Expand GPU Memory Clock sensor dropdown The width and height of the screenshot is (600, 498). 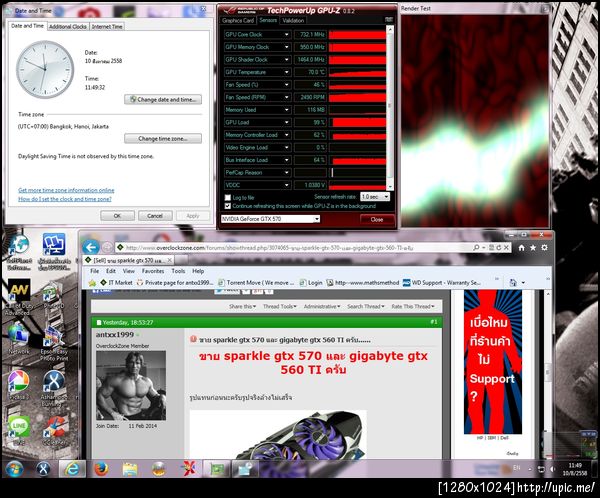pos(286,47)
